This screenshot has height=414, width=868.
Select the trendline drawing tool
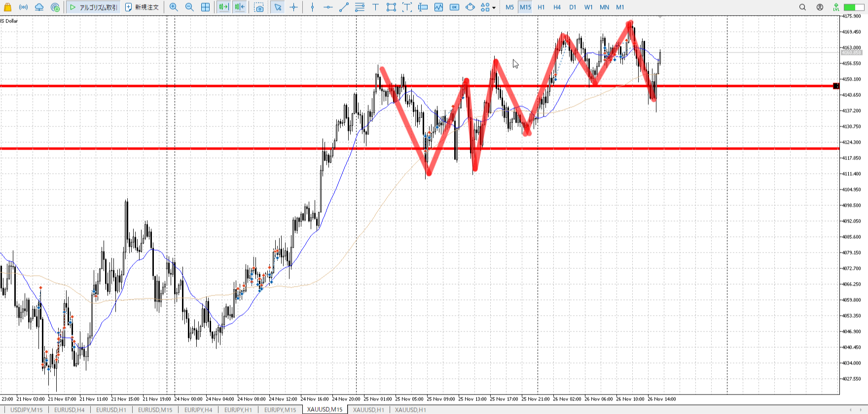[344, 7]
